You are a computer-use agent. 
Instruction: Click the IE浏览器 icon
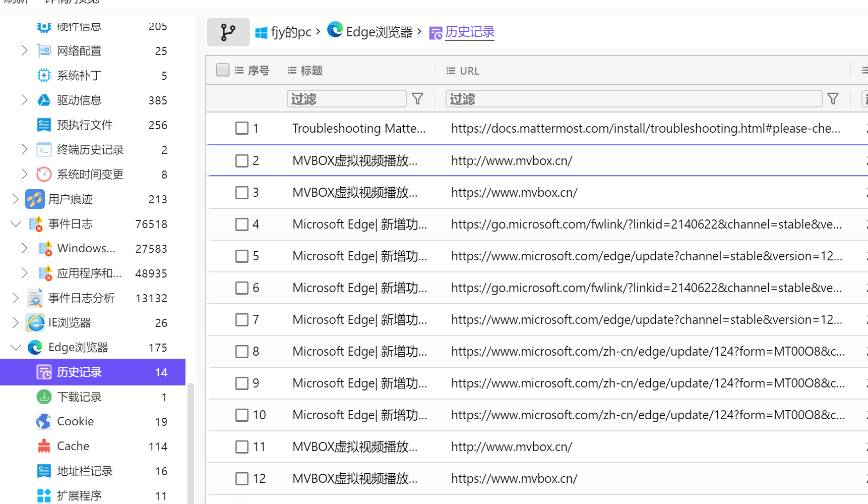[35, 323]
